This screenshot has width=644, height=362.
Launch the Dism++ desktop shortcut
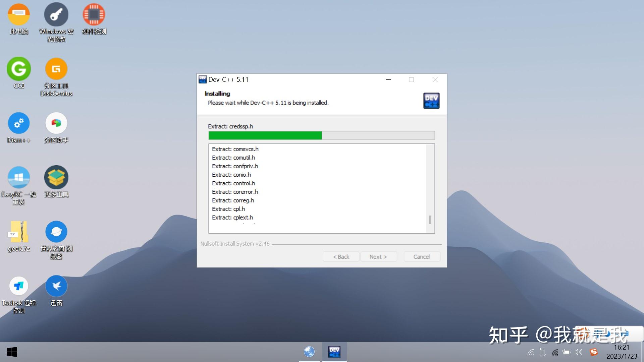[19, 123]
